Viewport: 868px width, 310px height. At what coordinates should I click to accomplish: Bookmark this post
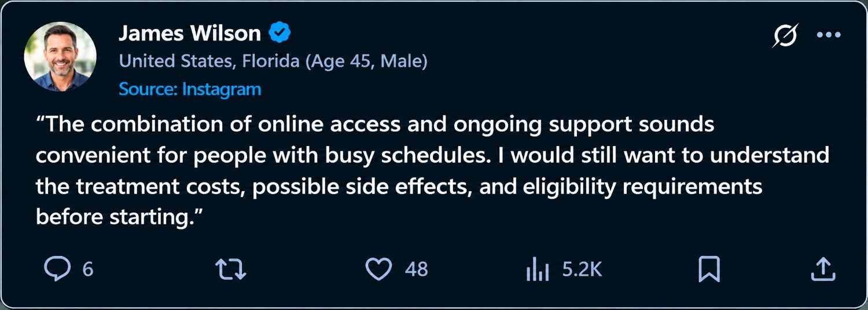click(709, 269)
